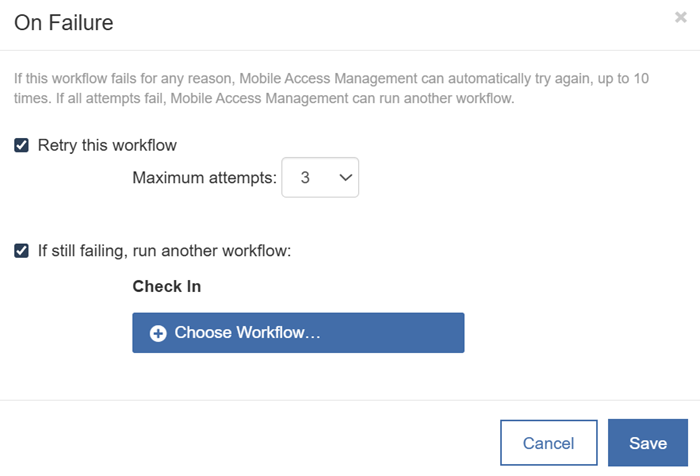Cancel the On Failure settings
Image resolution: width=700 pixels, height=476 pixels.
click(x=549, y=443)
